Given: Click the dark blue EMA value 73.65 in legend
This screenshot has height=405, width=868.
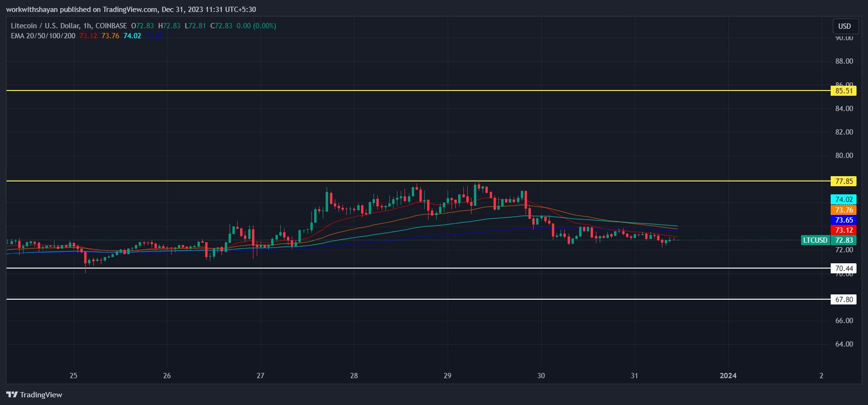Looking at the screenshot, I should coord(154,36).
